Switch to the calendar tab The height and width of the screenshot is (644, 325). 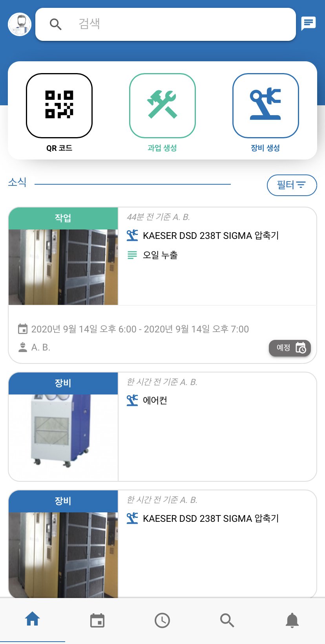pyautogui.click(x=97, y=620)
